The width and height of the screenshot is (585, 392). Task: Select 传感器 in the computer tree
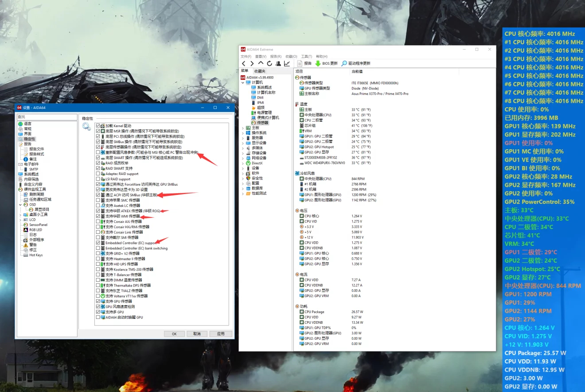click(x=260, y=123)
